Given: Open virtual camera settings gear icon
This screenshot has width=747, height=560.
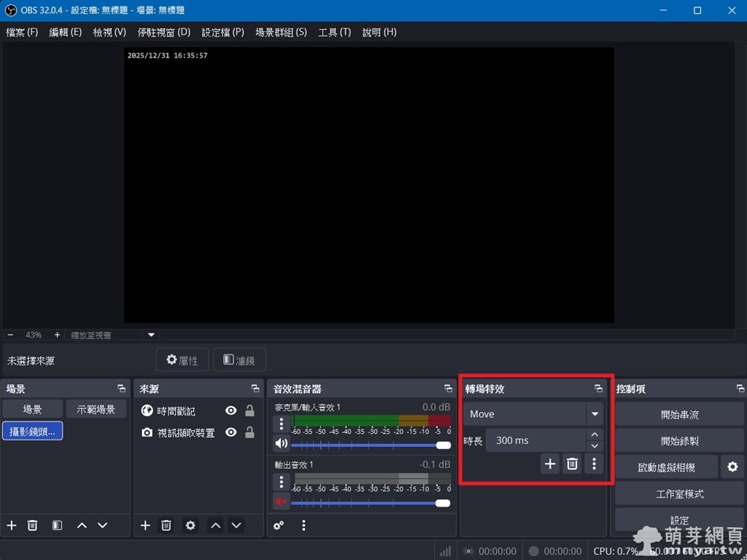Looking at the screenshot, I should coord(732,467).
